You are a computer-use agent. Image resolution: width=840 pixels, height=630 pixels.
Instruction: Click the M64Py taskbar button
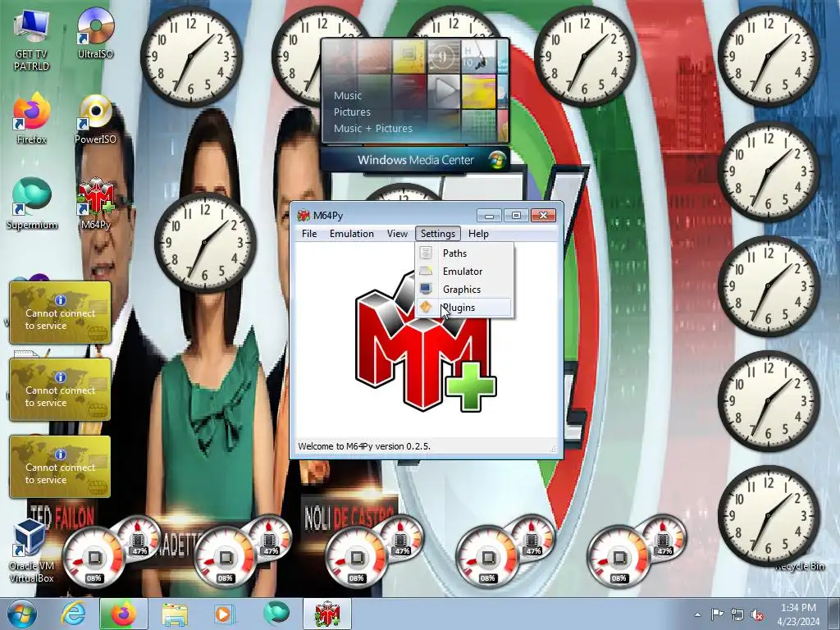point(326,614)
